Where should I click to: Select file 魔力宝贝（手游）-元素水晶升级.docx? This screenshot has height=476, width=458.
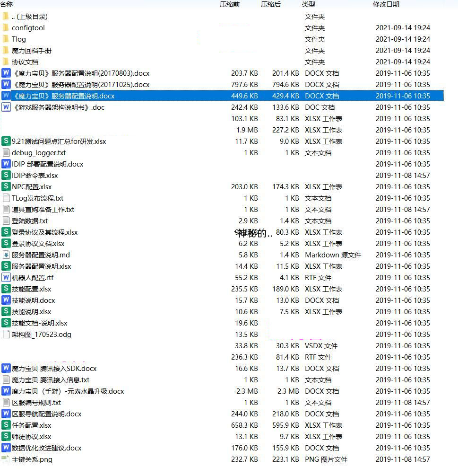[x=68, y=391]
